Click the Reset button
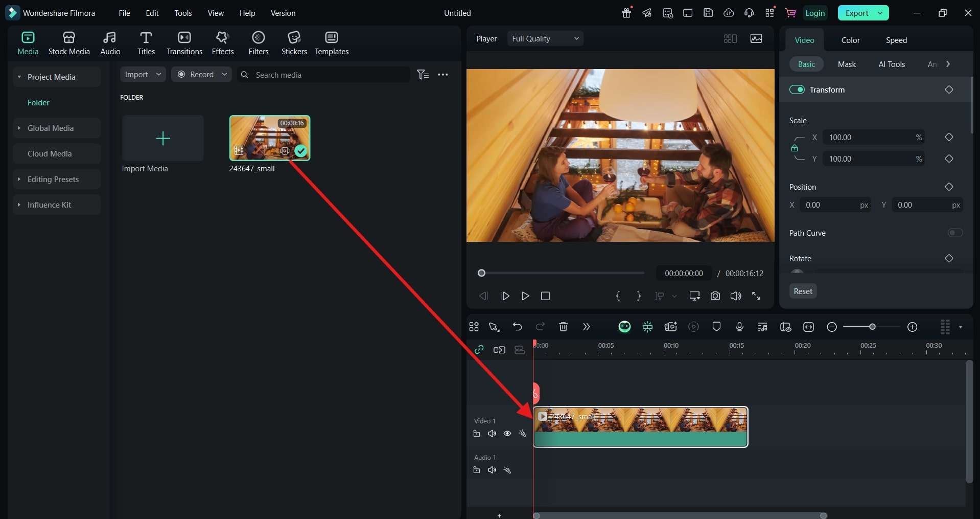 803,291
